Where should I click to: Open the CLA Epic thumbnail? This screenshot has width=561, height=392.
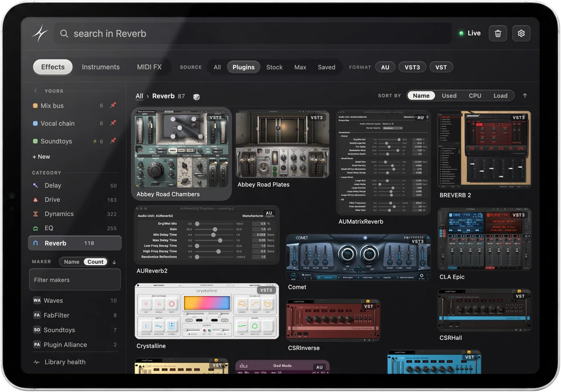(x=484, y=240)
